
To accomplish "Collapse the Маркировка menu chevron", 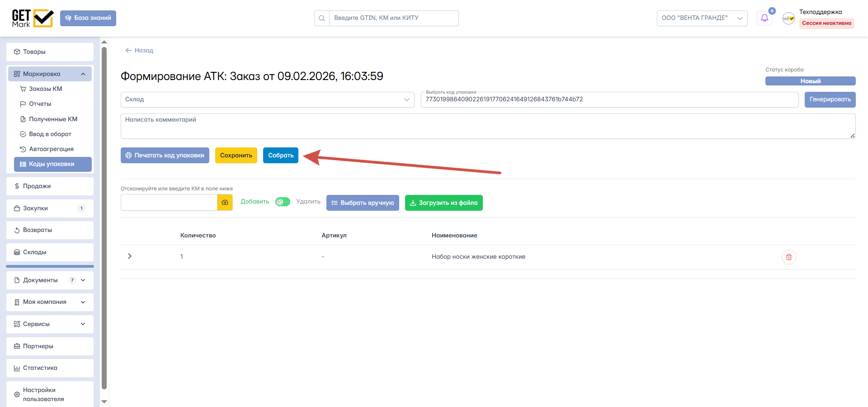I will 83,74.
